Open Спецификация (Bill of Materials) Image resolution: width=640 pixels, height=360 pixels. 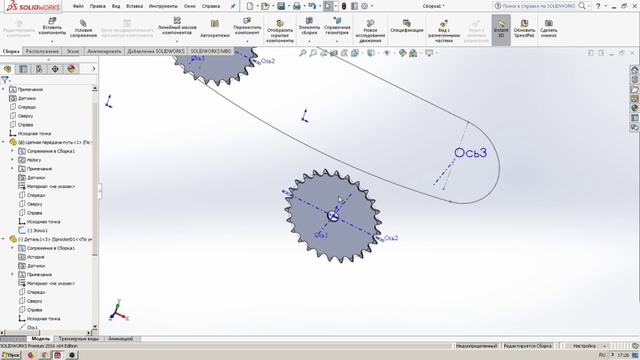tap(407, 26)
